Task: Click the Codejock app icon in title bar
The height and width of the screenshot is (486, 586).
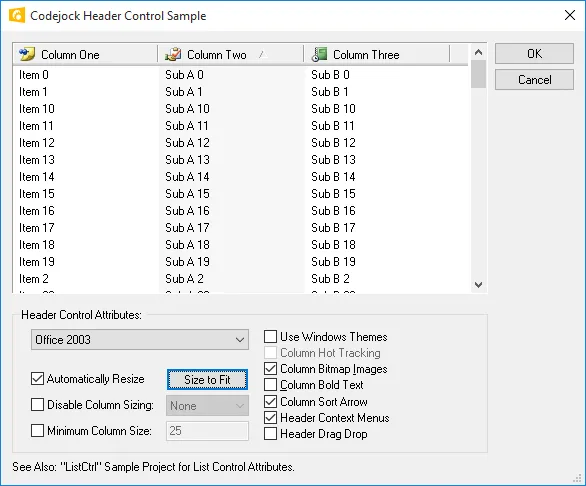Action: [x=17, y=15]
